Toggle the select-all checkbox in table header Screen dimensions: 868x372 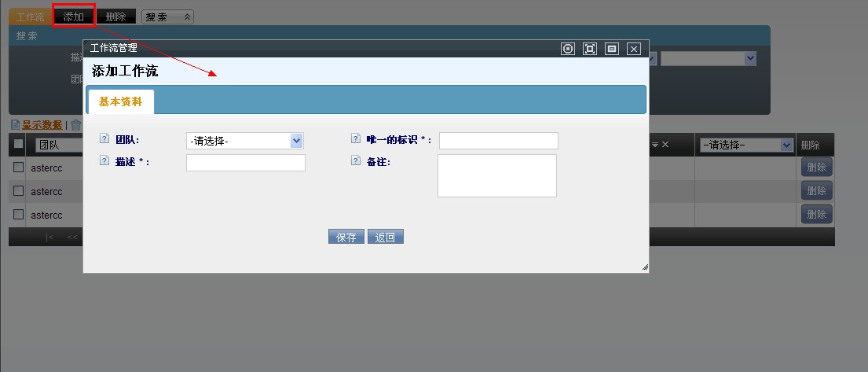(18, 144)
